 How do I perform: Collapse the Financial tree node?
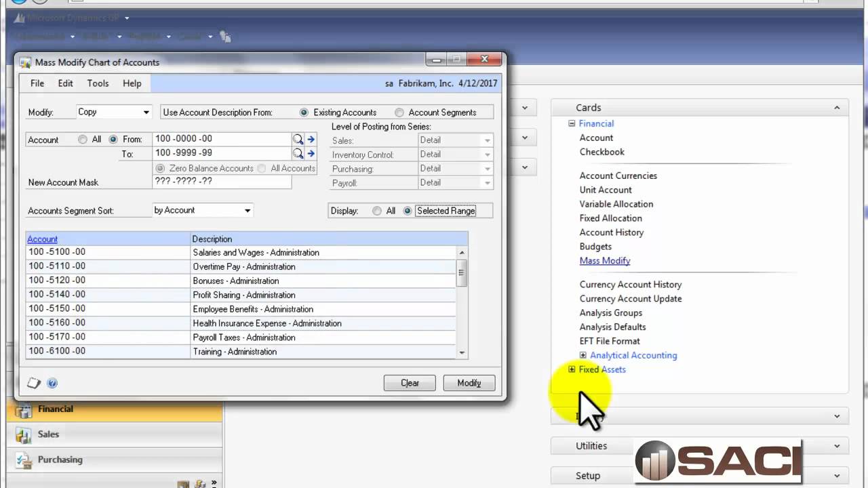click(572, 123)
